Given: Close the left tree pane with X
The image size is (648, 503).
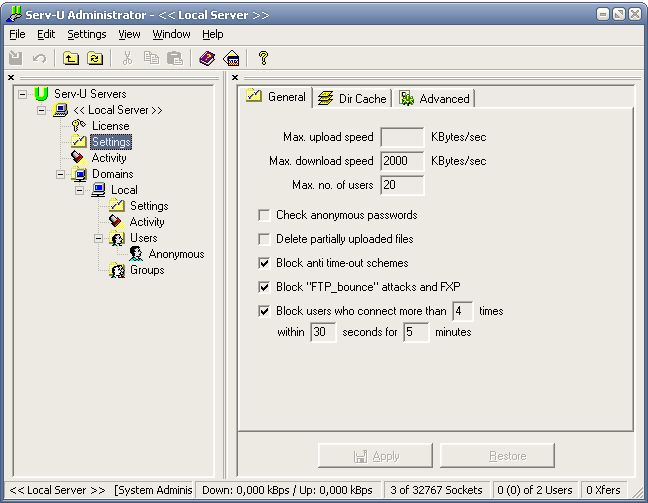Looking at the screenshot, I should click(x=11, y=77).
